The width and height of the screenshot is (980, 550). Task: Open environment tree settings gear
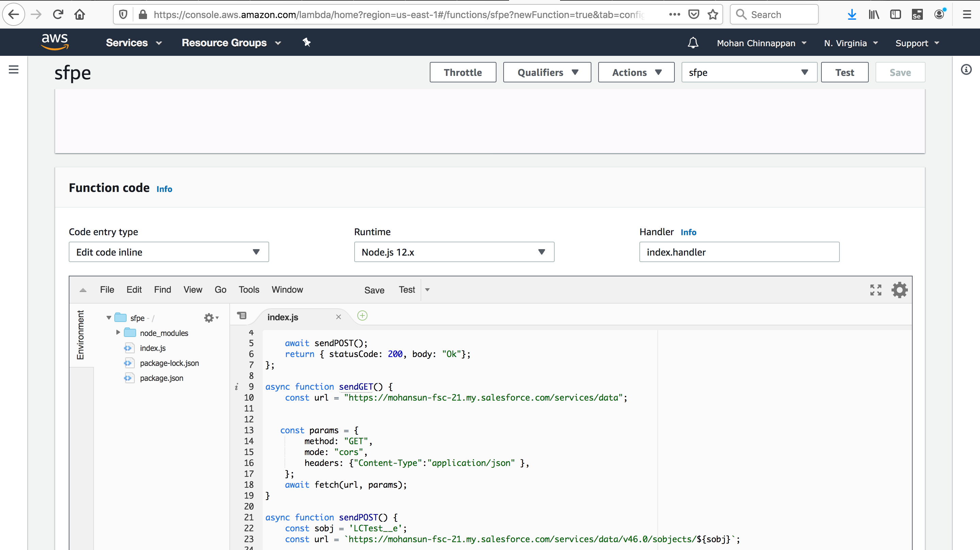point(211,318)
